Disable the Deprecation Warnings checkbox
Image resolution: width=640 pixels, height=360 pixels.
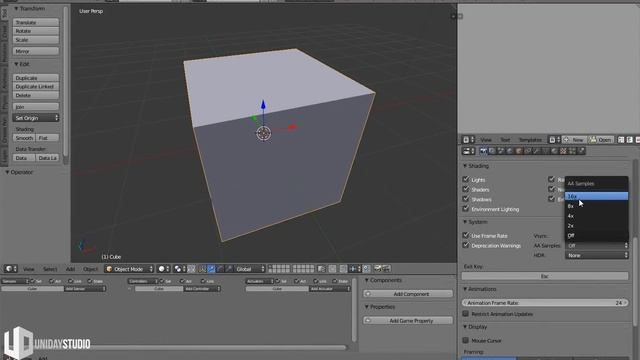pyautogui.click(x=466, y=245)
